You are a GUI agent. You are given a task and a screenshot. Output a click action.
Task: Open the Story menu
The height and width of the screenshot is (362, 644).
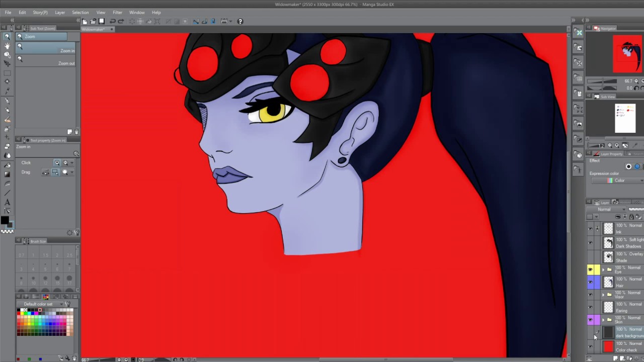tap(40, 13)
